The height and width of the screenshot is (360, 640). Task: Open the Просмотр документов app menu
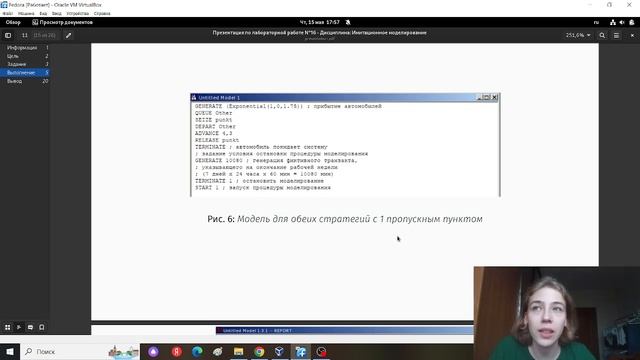point(62,22)
